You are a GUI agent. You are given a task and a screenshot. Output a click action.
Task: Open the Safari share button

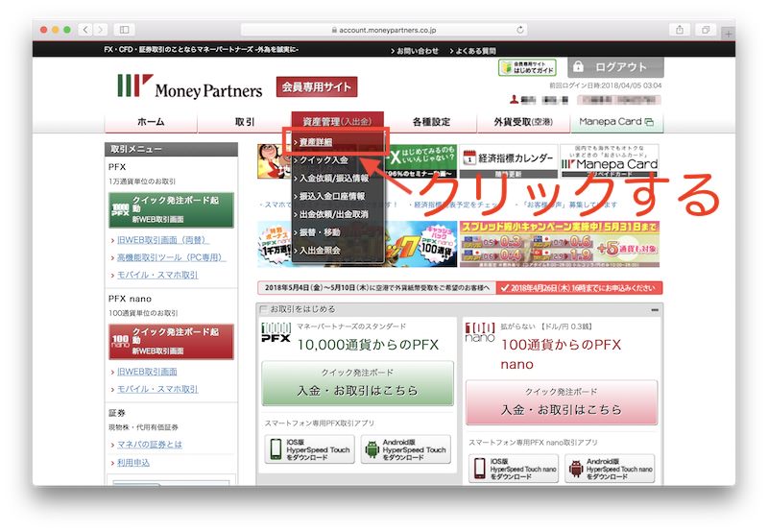[680, 30]
